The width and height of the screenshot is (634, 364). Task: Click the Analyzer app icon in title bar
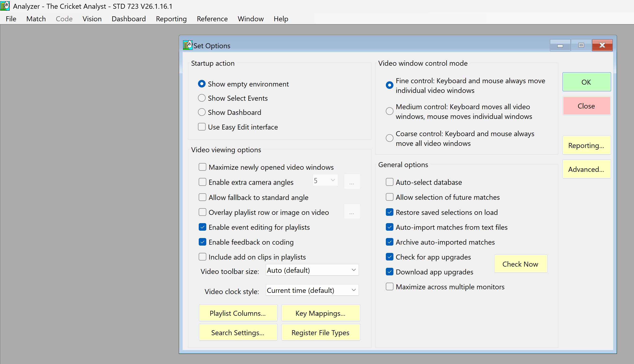pyautogui.click(x=5, y=6)
